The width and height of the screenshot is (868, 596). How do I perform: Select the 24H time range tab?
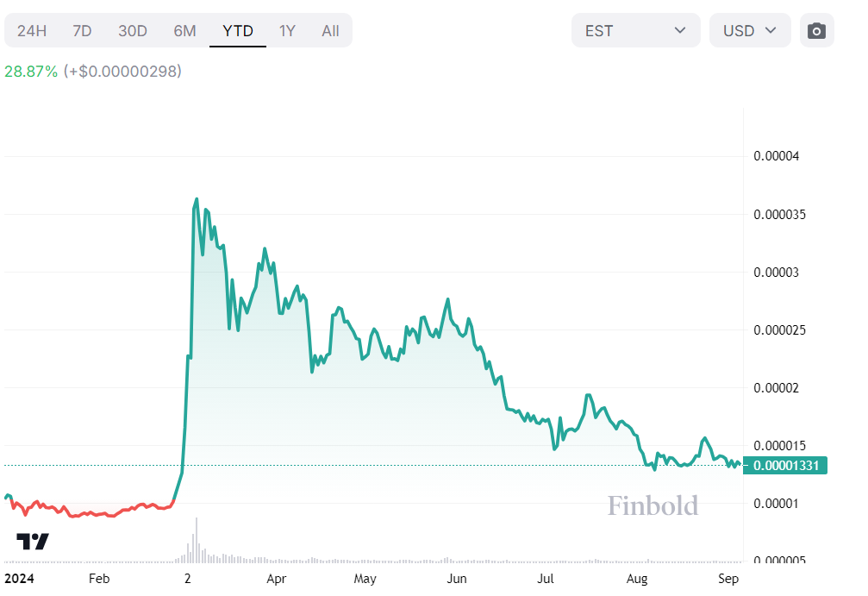pyautogui.click(x=32, y=30)
